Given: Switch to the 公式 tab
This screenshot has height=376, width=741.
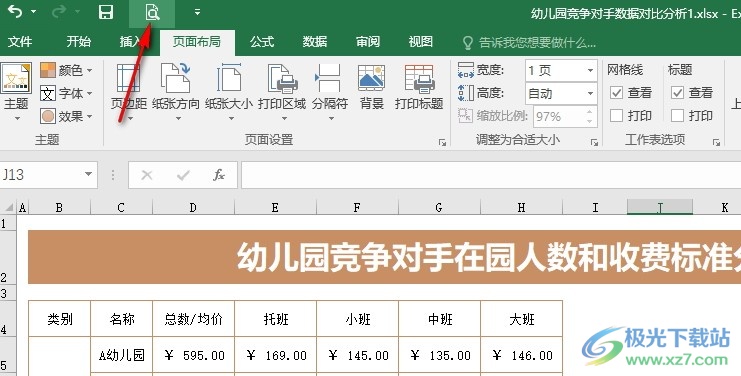Looking at the screenshot, I should point(262,42).
